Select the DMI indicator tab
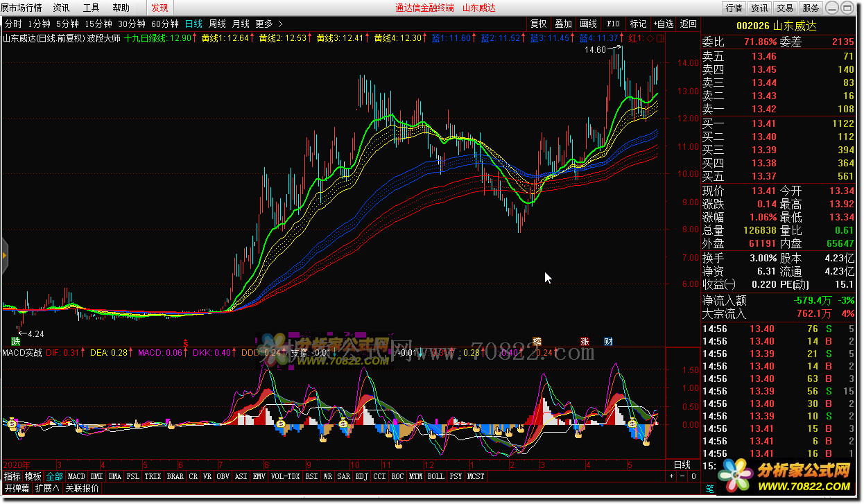The width and height of the screenshot is (864, 504). tap(96, 476)
